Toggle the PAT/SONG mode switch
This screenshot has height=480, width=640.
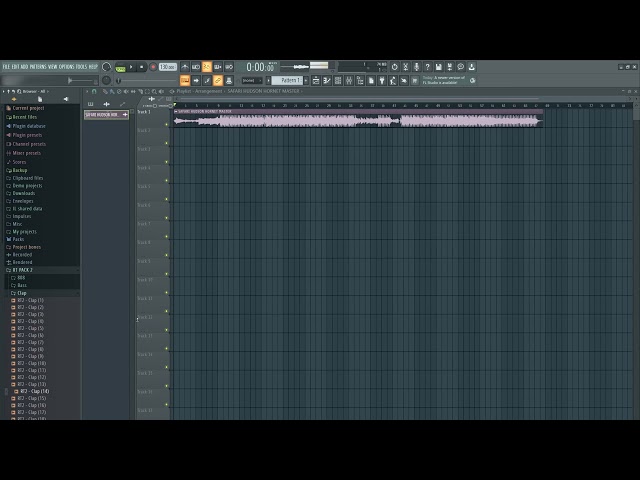pyautogui.click(x=120, y=67)
